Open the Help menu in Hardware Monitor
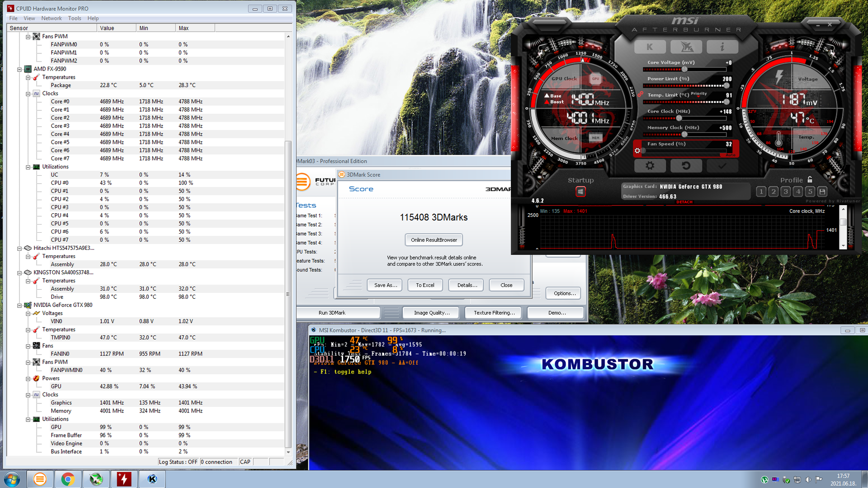The image size is (868, 488). click(x=93, y=18)
